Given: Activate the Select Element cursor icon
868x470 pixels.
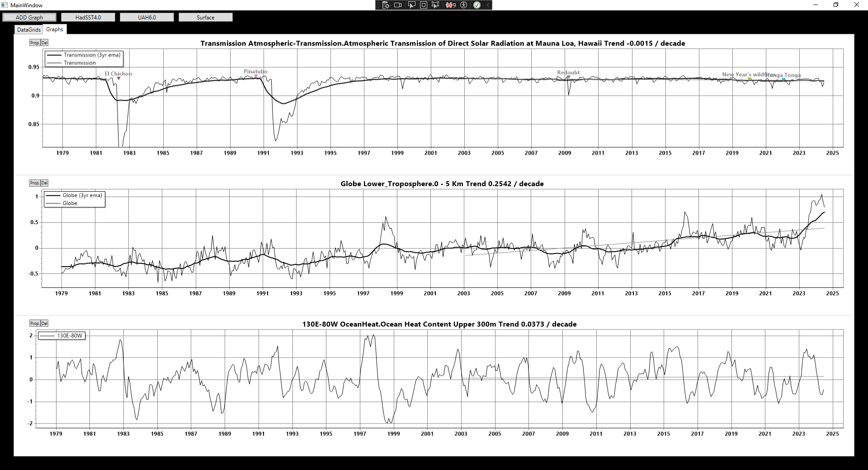Looking at the screenshot, I should [x=411, y=5].
